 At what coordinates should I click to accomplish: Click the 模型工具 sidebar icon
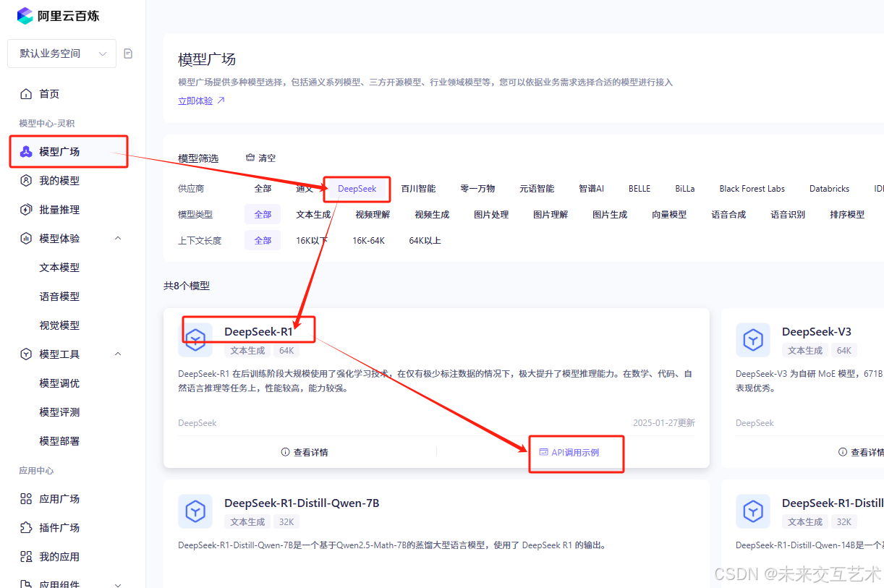(26, 354)
